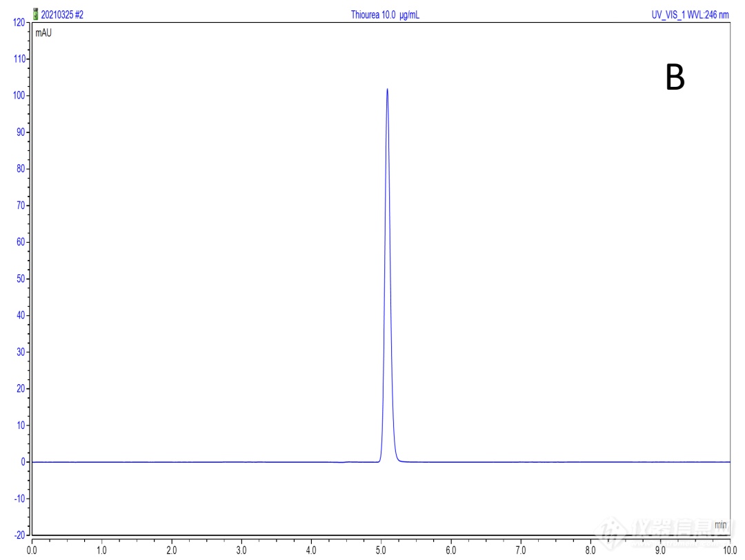Click the base of the peak at baseline
This screenshot has width=745, height=560.
(x=388, y=461)
